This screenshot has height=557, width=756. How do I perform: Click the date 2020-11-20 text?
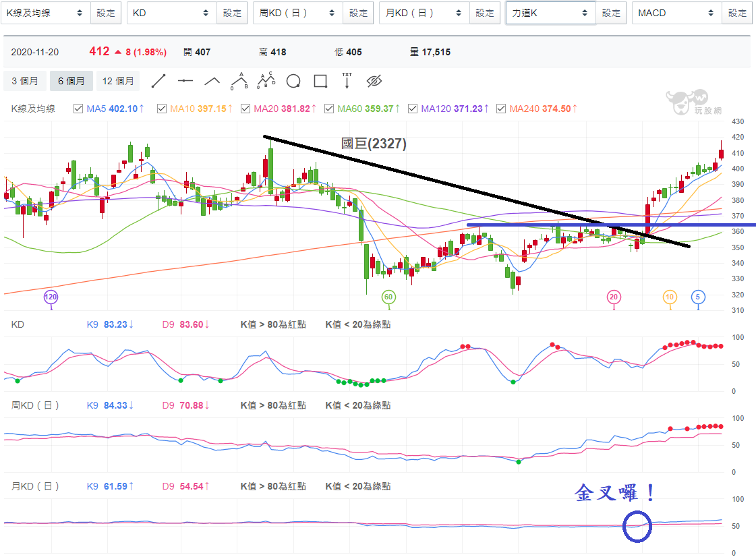[34, 52]
